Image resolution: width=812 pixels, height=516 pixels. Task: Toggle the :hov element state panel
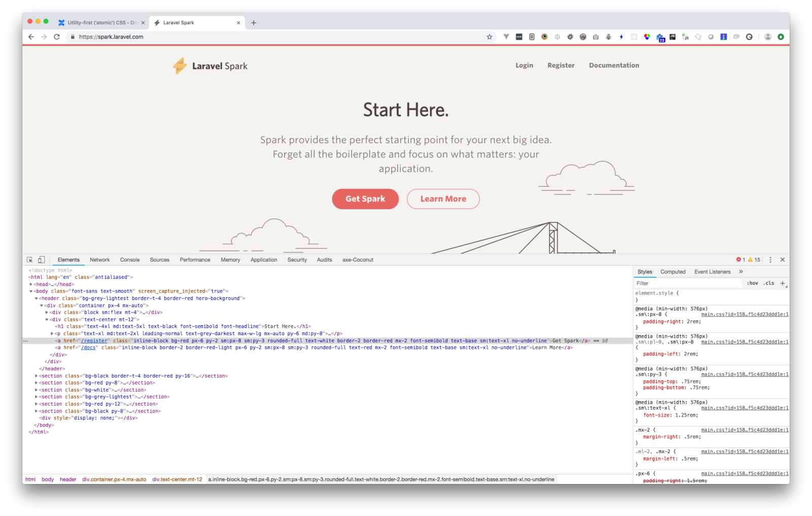[752, 283]
